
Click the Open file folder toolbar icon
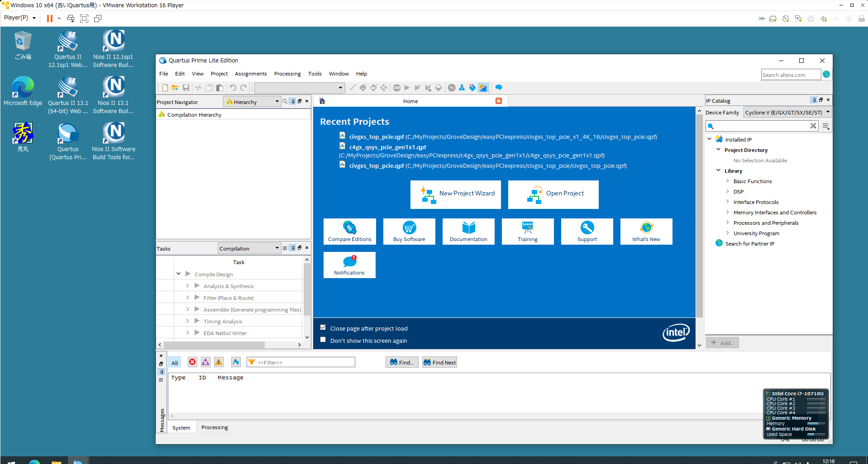(x=175, y=88)
